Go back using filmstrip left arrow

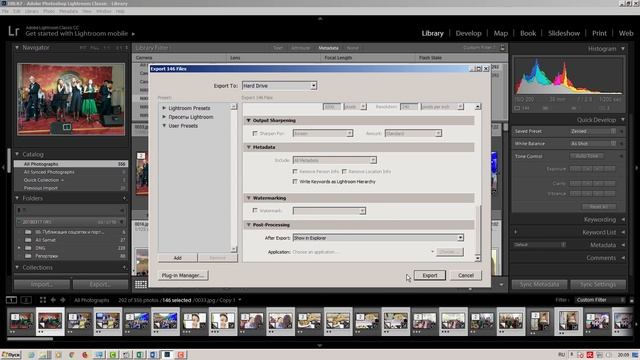pyautogui.click(x=53, y=300)
